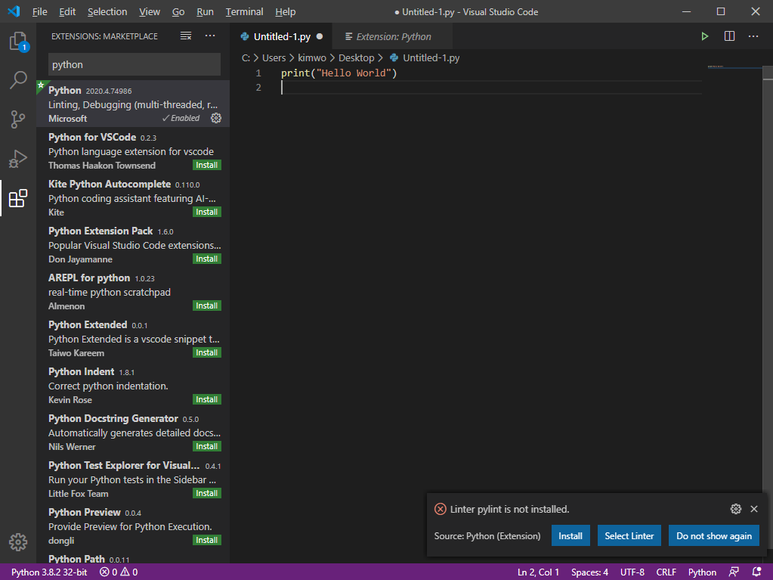Install Python Indent extension
Viewport: 773px width, 580px height.
tap(207, 399)
